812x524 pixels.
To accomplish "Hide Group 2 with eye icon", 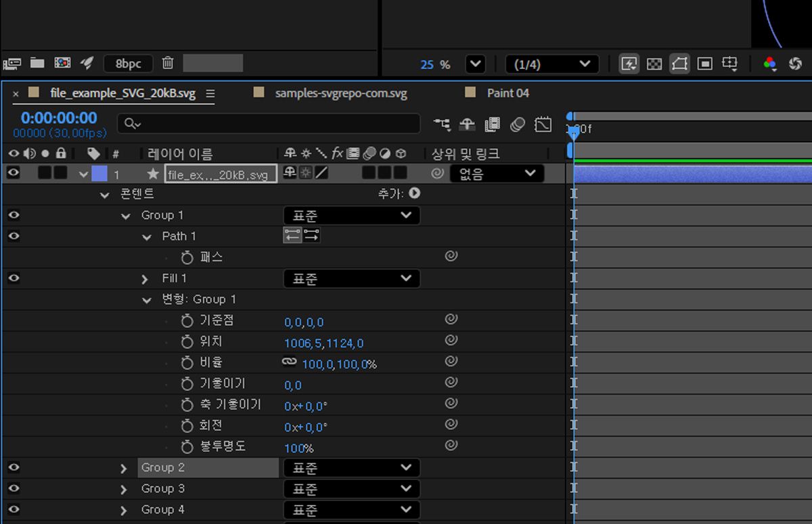I will tap(14, 467).
